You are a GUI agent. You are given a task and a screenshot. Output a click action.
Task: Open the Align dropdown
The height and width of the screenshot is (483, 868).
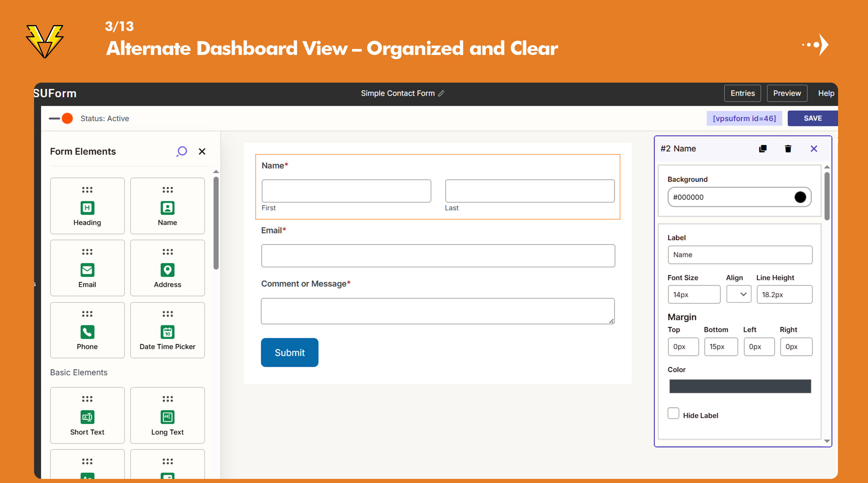tap(739, 295)
